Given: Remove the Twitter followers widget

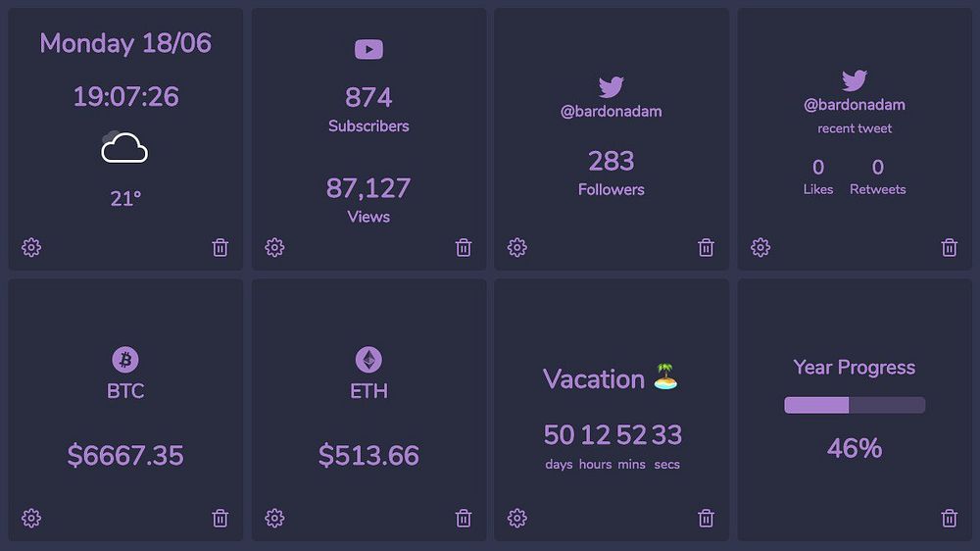Looking at the screenshot, I should point(706,248).
